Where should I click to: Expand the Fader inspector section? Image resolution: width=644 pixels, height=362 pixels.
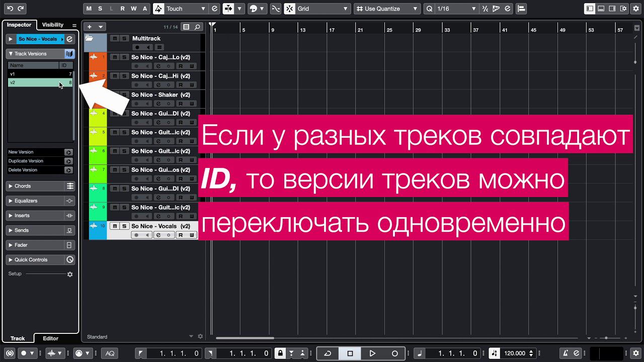point(11,245)
